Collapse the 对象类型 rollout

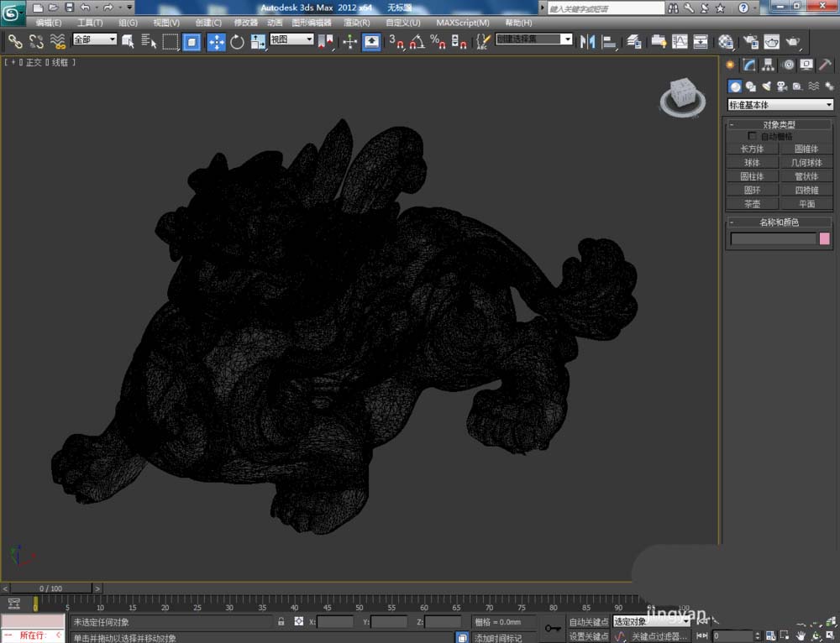click(779, 124)
